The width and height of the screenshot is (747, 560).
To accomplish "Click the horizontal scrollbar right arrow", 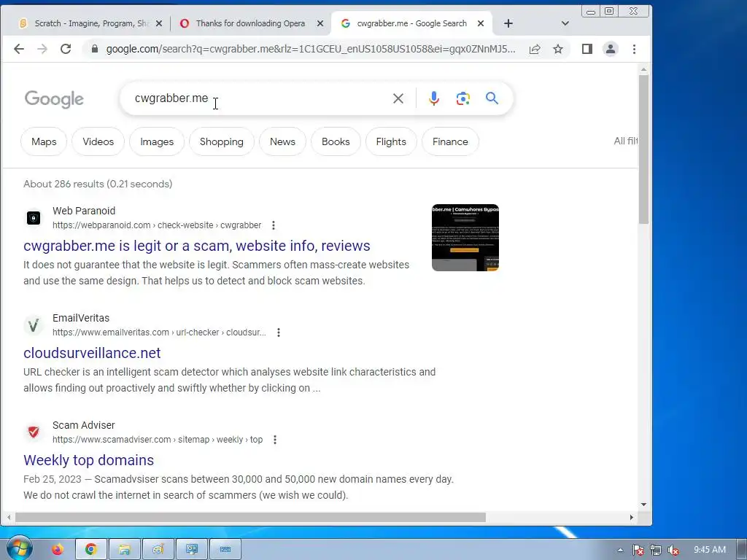I will tap(632, 517).
